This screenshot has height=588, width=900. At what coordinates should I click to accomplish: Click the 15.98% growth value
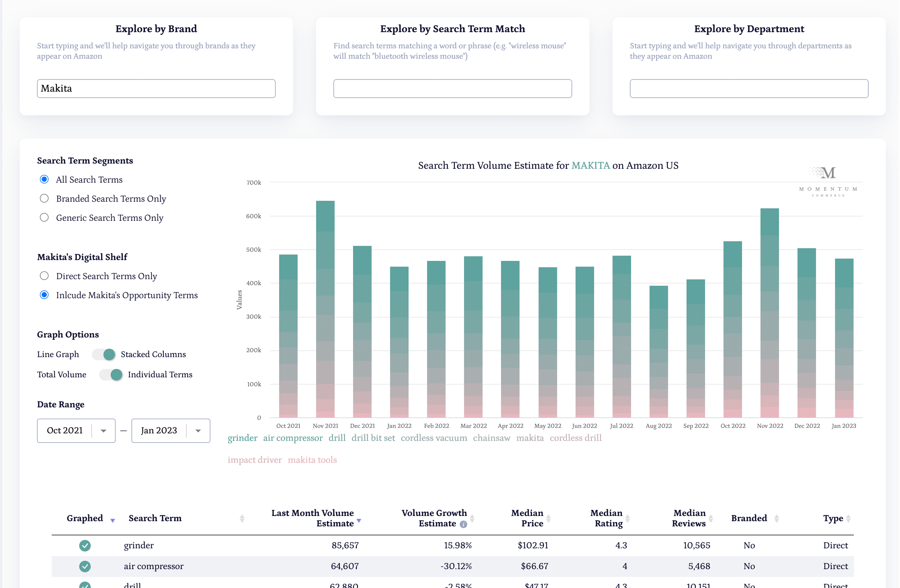(x=457, y=545)
